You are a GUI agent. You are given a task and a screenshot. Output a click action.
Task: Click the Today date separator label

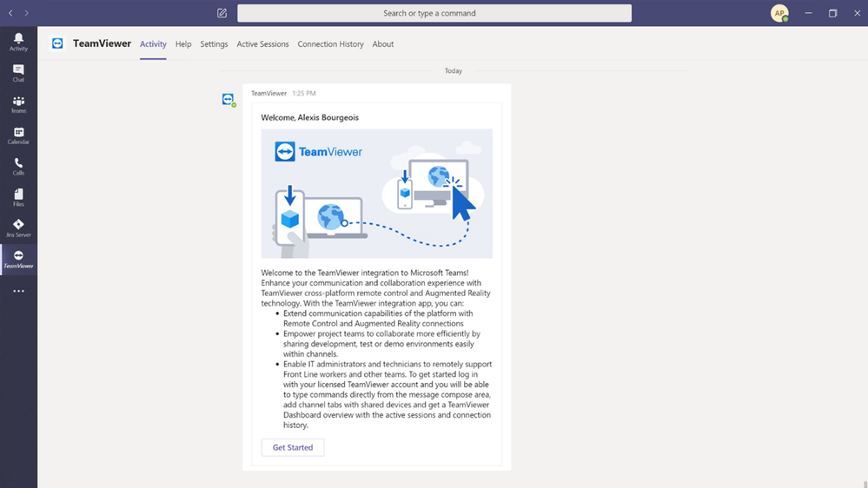[454, 71]
